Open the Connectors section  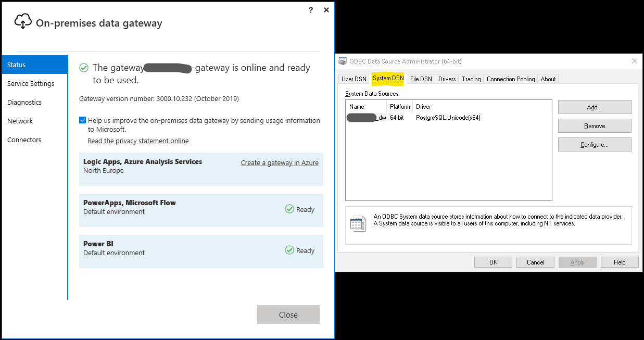pyautogui.click(x=24, y=140)
